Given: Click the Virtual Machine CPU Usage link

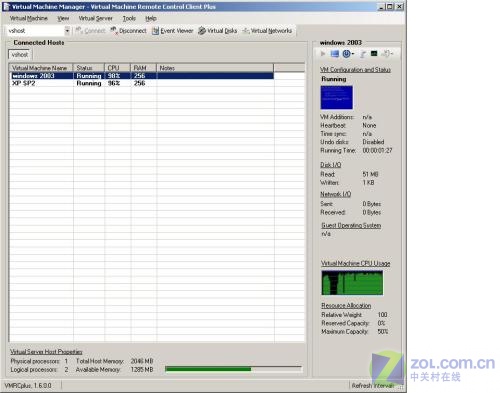Looking at the screenshot, I should click(x=355, y=263).
